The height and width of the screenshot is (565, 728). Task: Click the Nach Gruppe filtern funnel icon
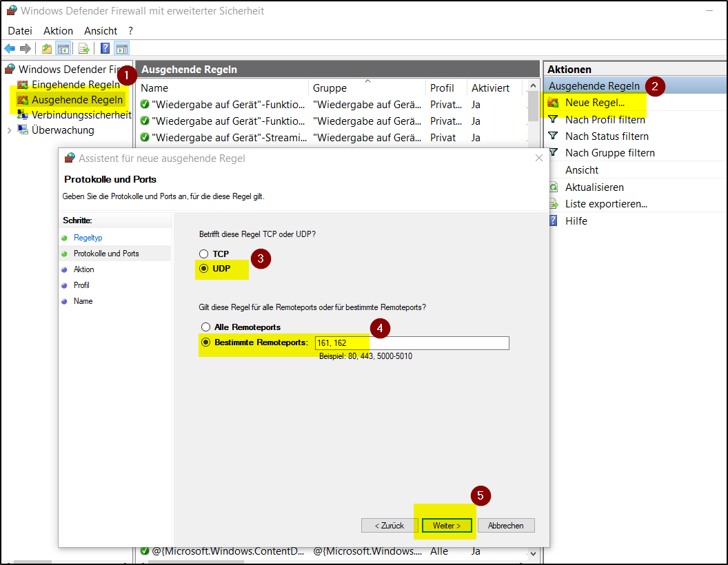coord(553,152)
